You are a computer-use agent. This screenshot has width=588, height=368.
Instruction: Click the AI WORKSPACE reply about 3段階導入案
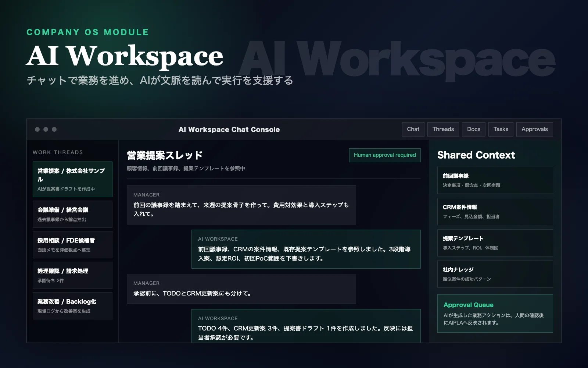(x=306, y=249)
